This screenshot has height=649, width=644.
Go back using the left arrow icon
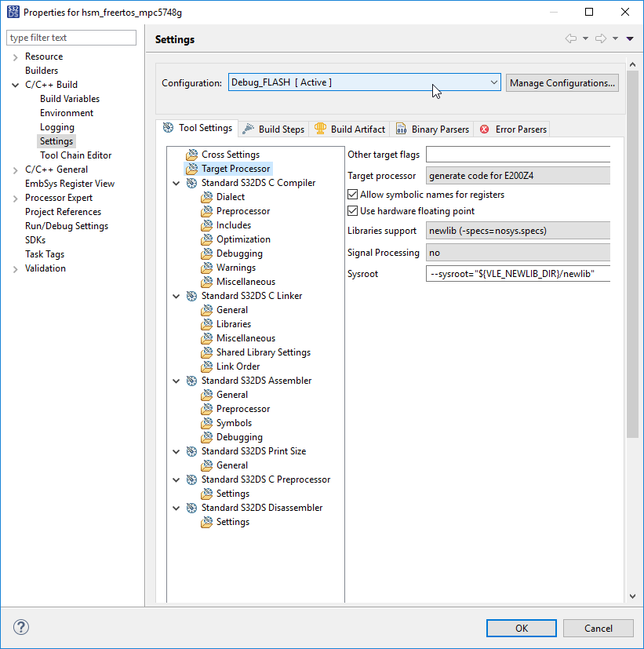pyautogui.click(x=571, y=38)
